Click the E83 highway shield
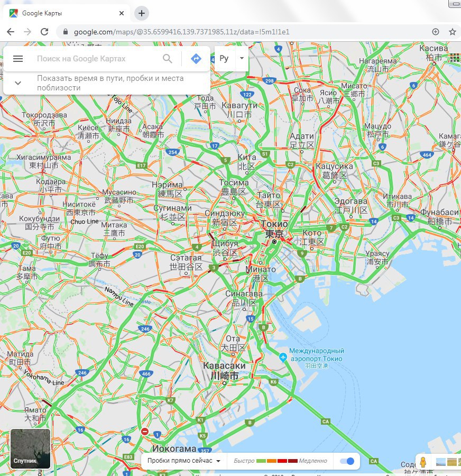This screenshot has width=461, height=476. 128,457
